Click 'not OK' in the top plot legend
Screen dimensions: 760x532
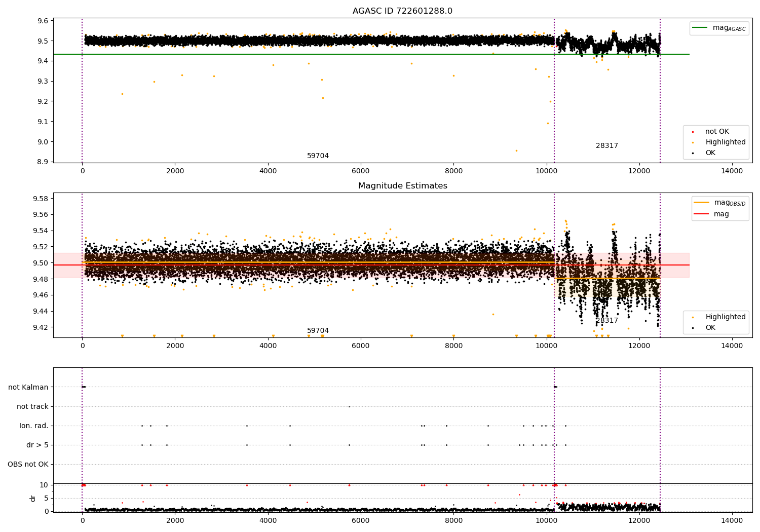pos(717,132)
